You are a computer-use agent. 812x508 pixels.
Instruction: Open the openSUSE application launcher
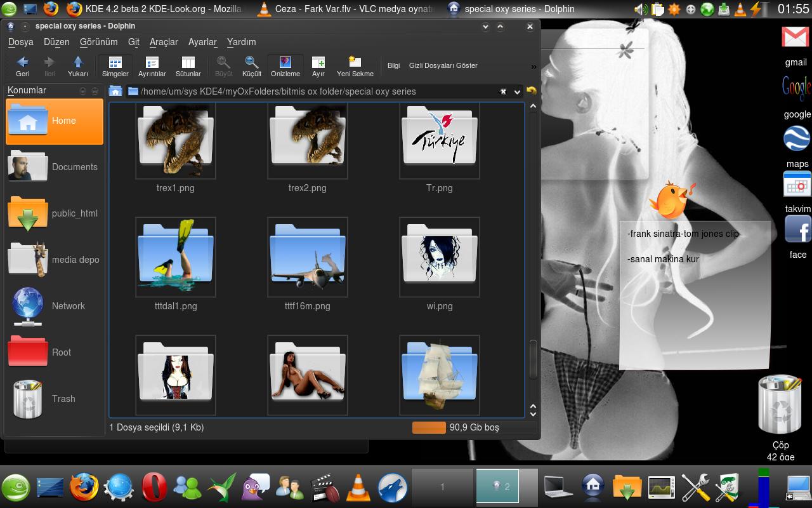pos(15,488)
